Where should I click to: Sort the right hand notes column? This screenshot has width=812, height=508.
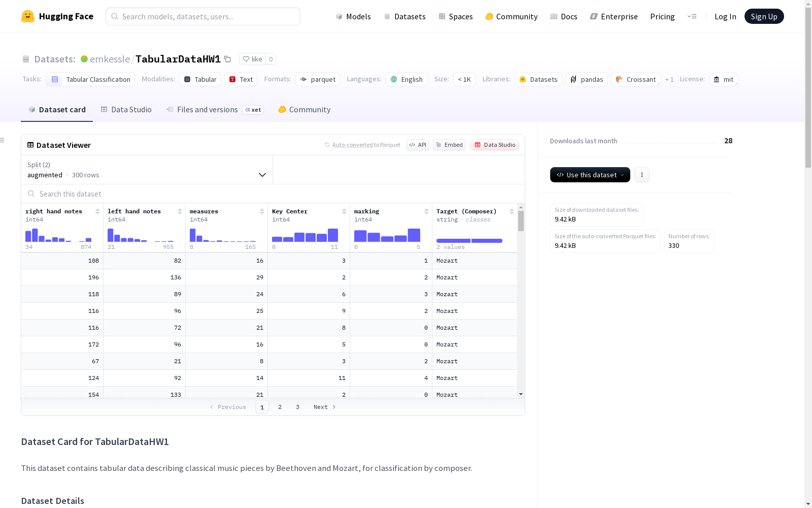click(x=97, y=211)
